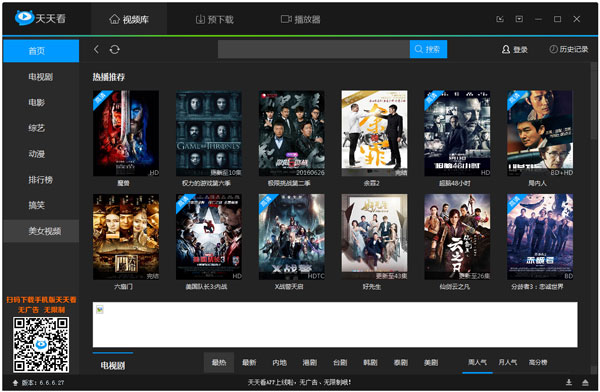Image resolution: width=600 pixels, height=392 pixels.
Task: Open the 余罪2 poster
Action: (x=374, y=133)
